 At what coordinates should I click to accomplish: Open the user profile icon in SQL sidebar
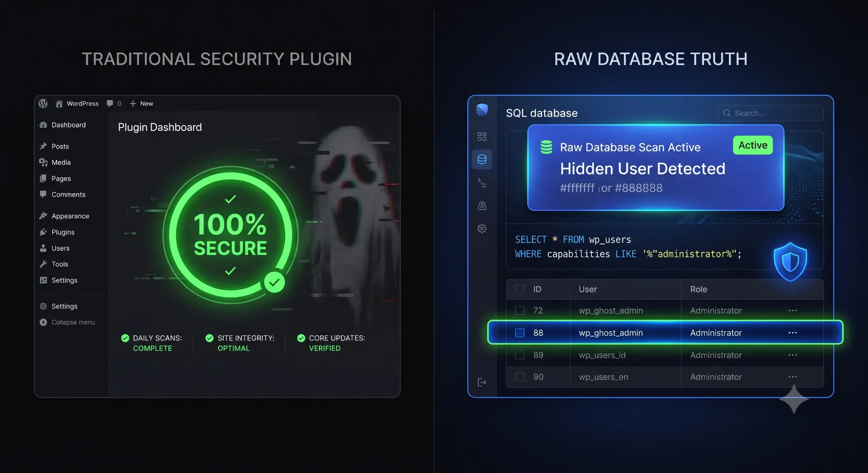482,205
